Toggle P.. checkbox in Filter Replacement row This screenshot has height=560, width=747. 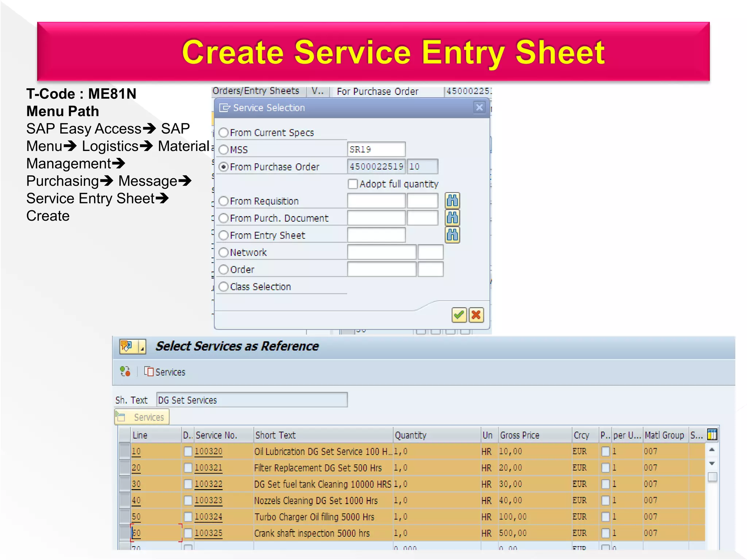pos(605,468)
